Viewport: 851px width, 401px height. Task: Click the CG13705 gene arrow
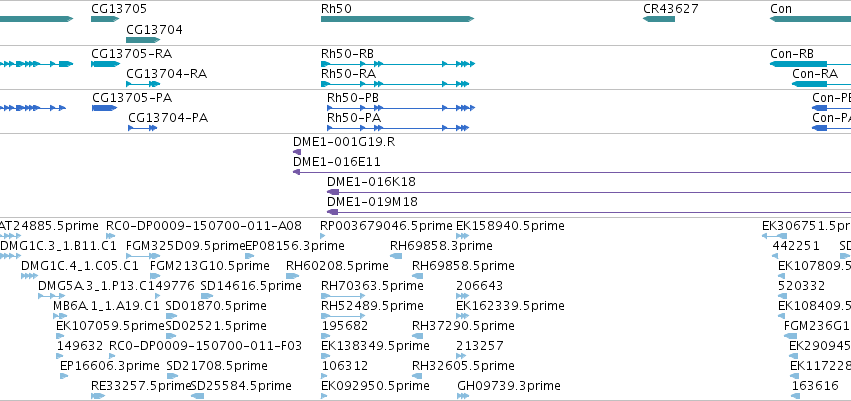click(x=105, y=19)
